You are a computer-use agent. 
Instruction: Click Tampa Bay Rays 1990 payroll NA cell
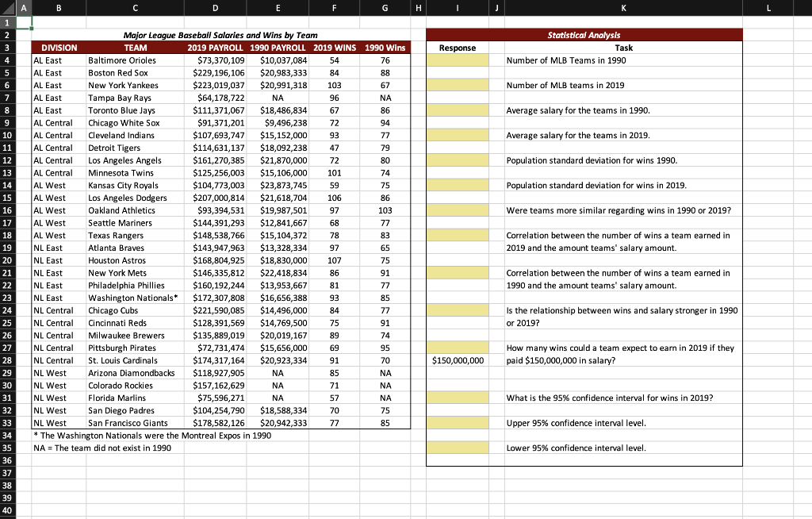[x=278, y=98]
